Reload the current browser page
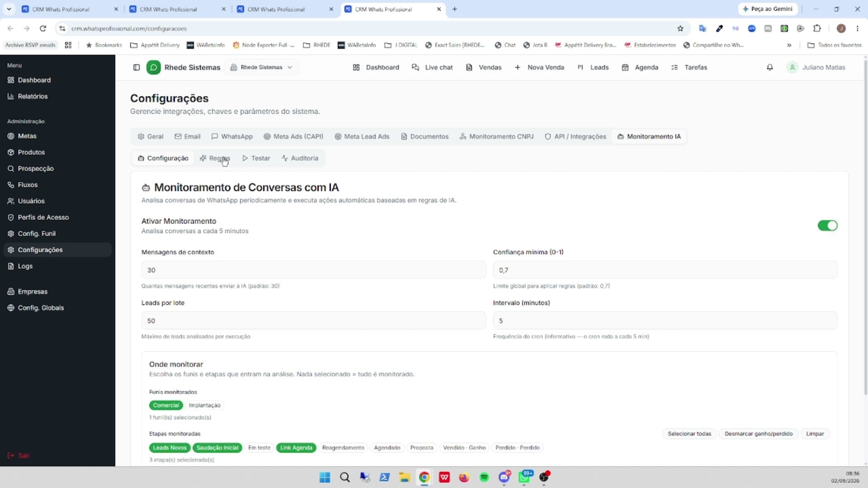 coord(43,28)
